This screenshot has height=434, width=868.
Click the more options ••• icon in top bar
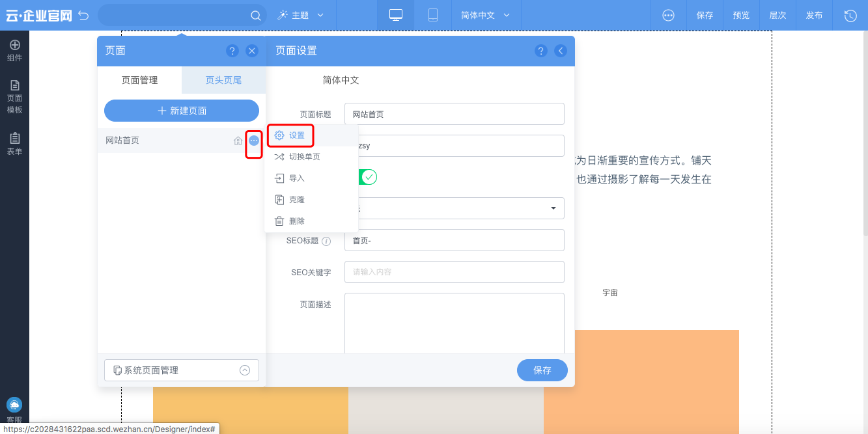(668, 14)
